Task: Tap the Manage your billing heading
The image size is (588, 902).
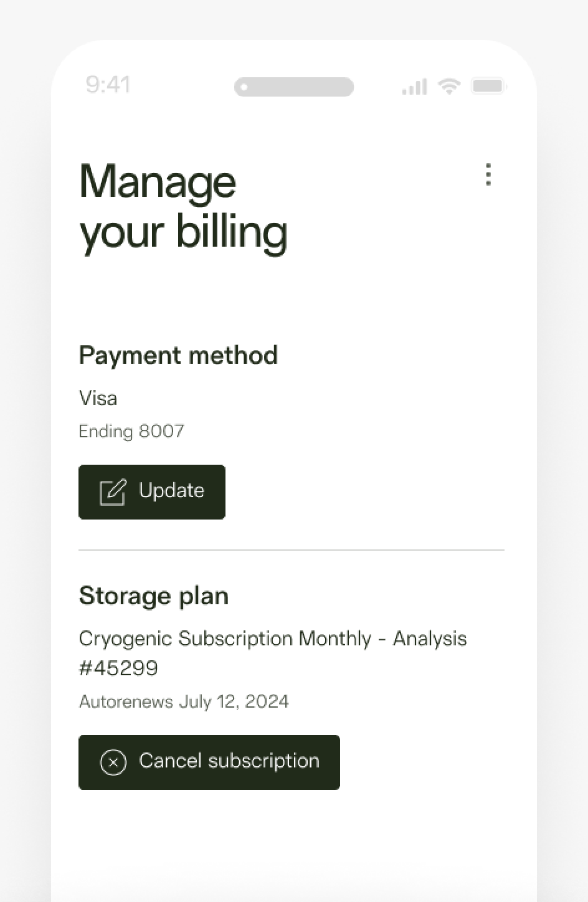Action: (183, 206)
